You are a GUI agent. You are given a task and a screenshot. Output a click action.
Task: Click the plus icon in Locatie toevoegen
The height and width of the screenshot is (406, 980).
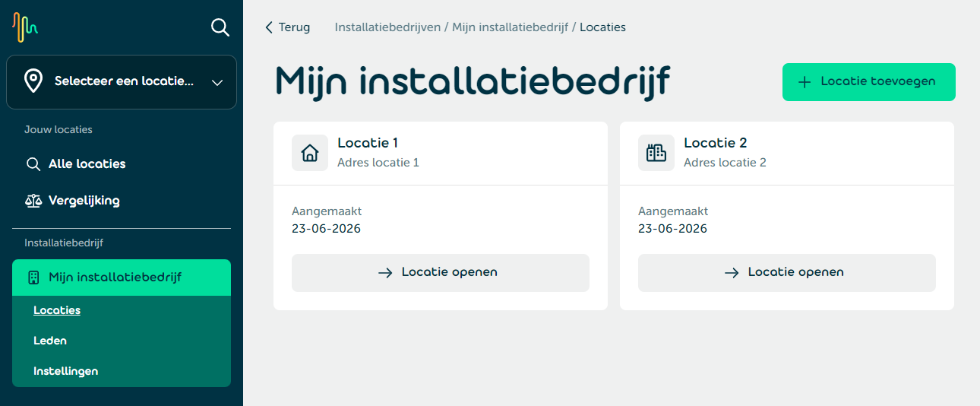(x=805, y=82)
